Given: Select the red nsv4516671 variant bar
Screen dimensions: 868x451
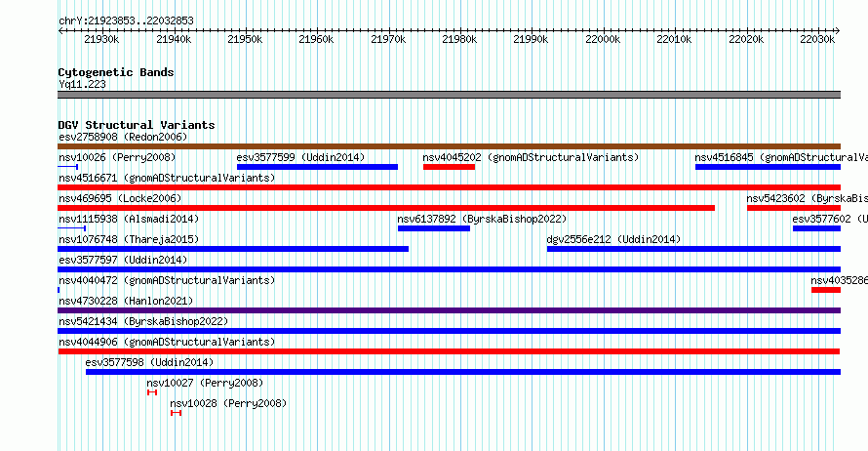Looking at the screenshot, I should pos(449,187).
